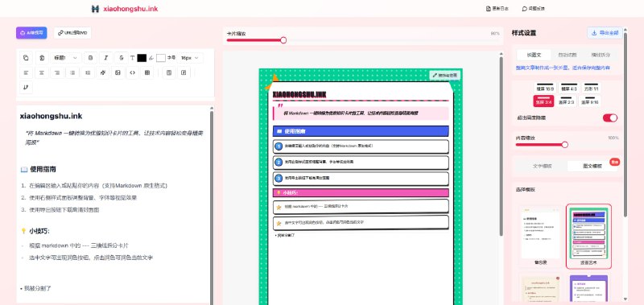The width and height of the screenshot is (644, 305).
Task: Open the heading level dropdown 标题1
Action: 66,58
